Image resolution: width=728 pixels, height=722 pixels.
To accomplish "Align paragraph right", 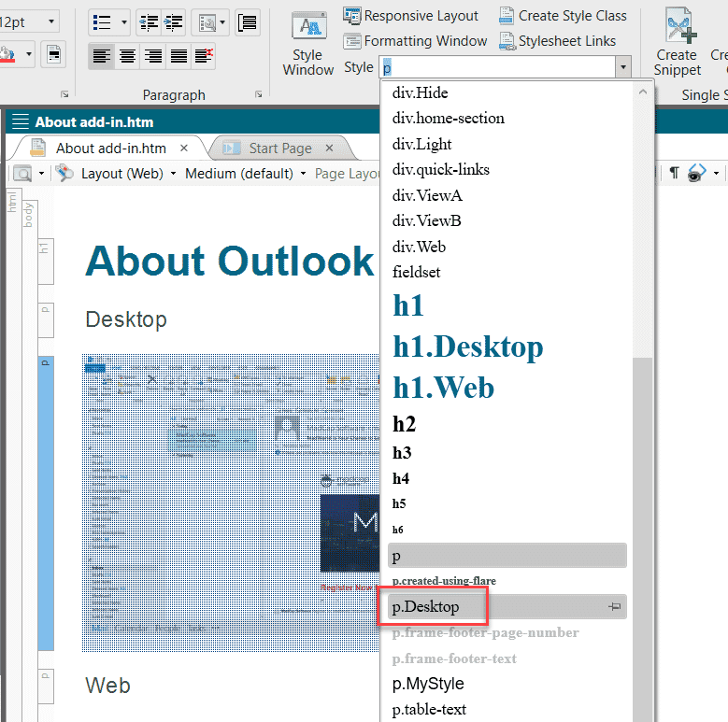I will 153,56.
